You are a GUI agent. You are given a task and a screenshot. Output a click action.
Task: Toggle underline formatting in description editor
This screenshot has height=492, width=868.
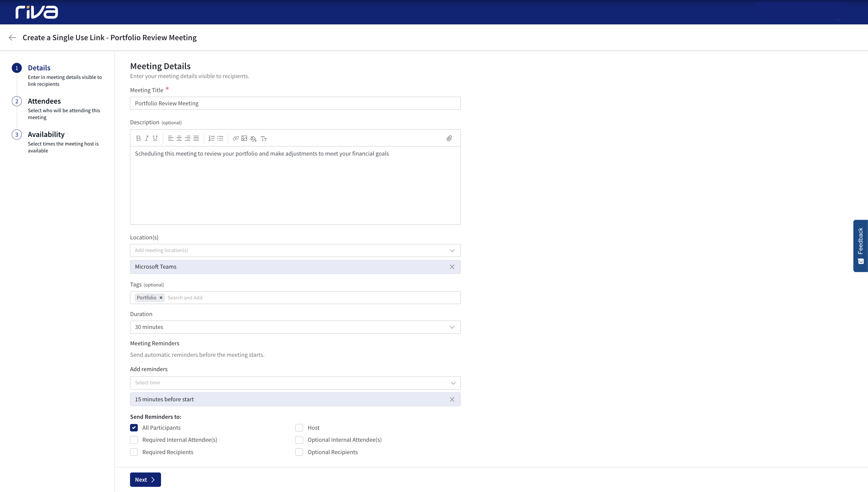click(155, 138)
